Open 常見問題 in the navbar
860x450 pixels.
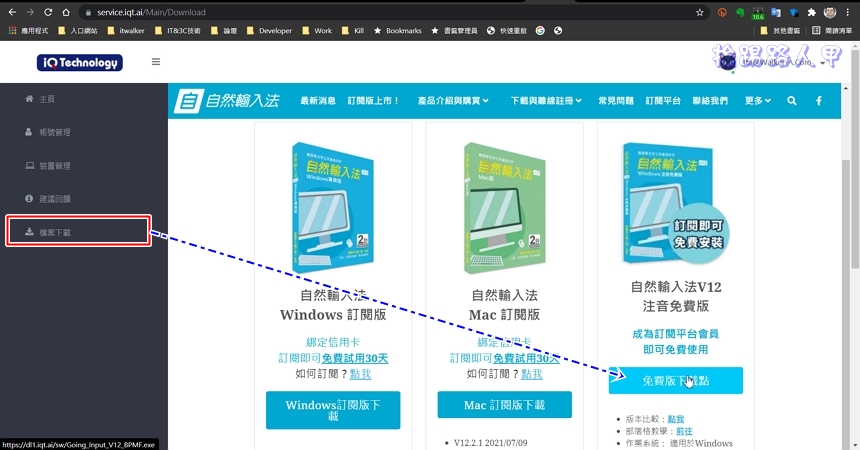point(616,100)
